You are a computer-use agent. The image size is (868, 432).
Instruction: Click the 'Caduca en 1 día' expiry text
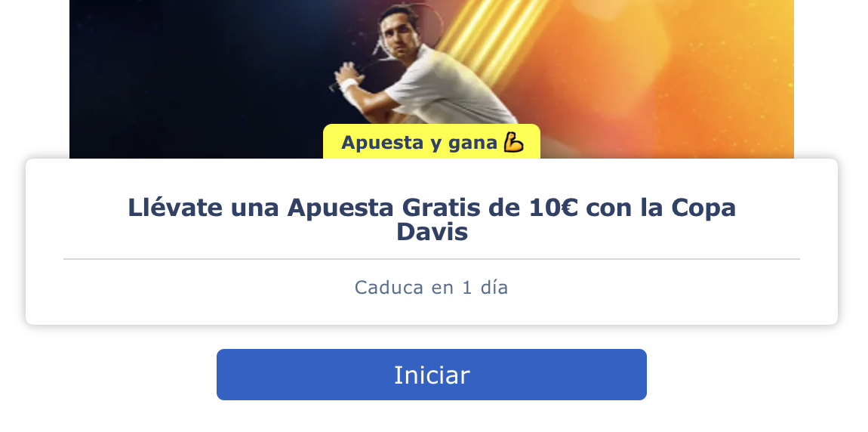pyautogui.click(x=431, y=288)
